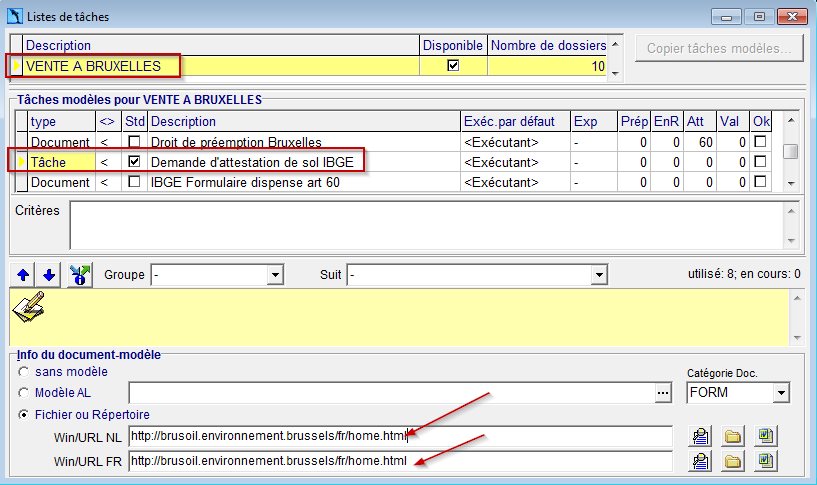The image size is (817, 485).
Task: Click in the Critères text area
Action: 427,226
